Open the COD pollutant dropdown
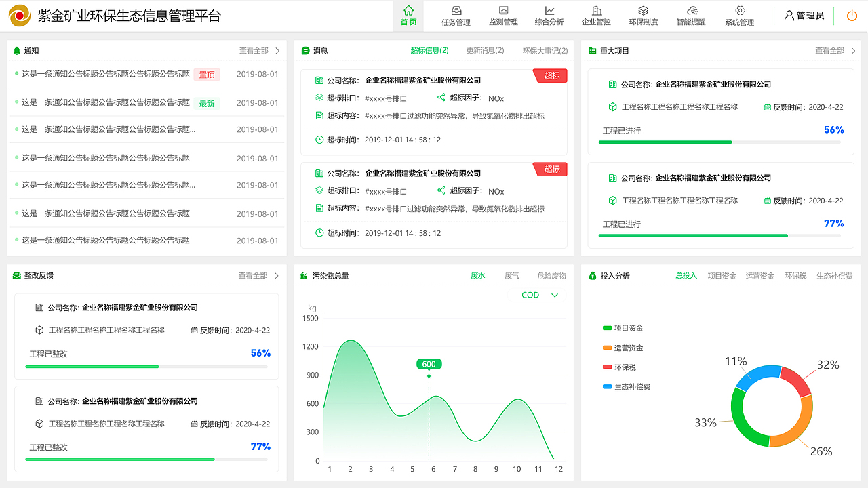The width and height of the screenshot is (868, 488). click(x=536, y=295)
